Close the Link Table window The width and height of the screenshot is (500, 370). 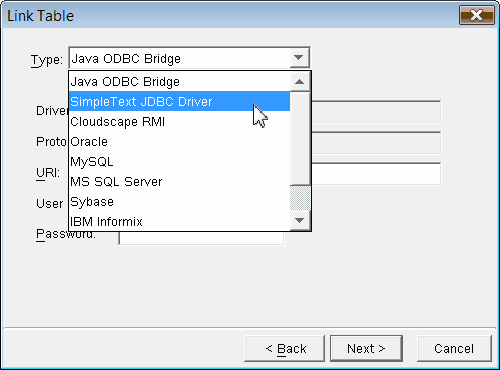tap(477, 15)
